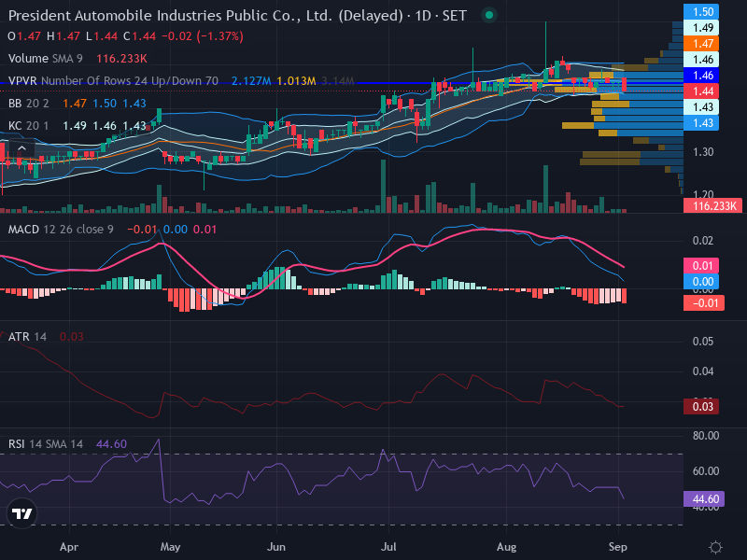The width and height of the screenshot is (747, 560).
Task: Open chart settings gear icon
Action: click(715, 547)
